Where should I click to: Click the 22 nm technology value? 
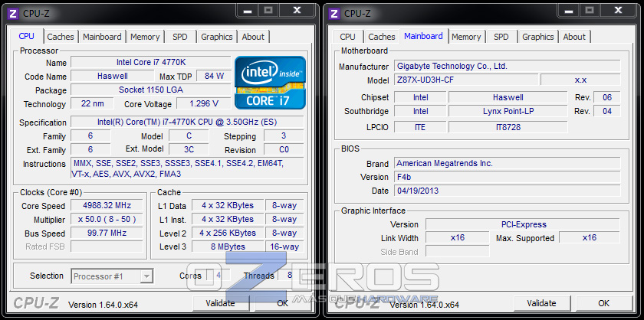pos(93,103)
